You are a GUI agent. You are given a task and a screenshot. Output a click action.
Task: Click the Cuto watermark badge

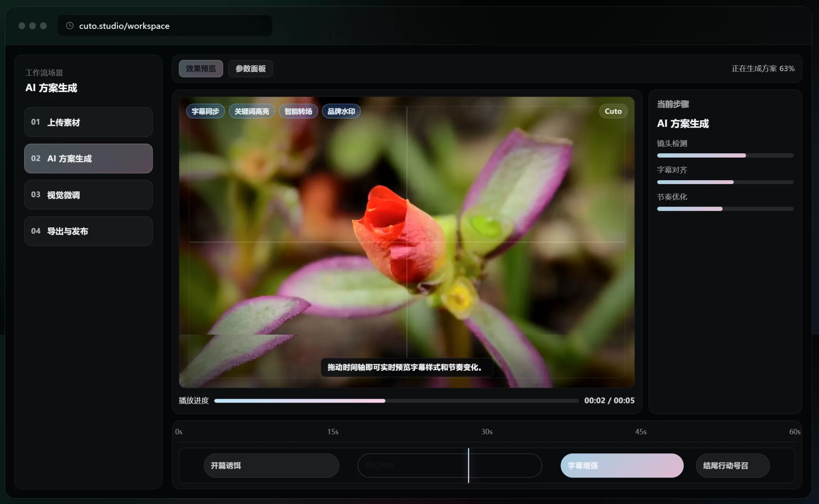[613, 111]
